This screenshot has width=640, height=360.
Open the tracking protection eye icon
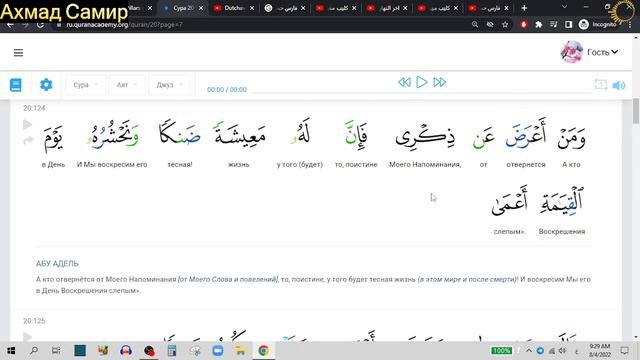[x=490, y=24]
